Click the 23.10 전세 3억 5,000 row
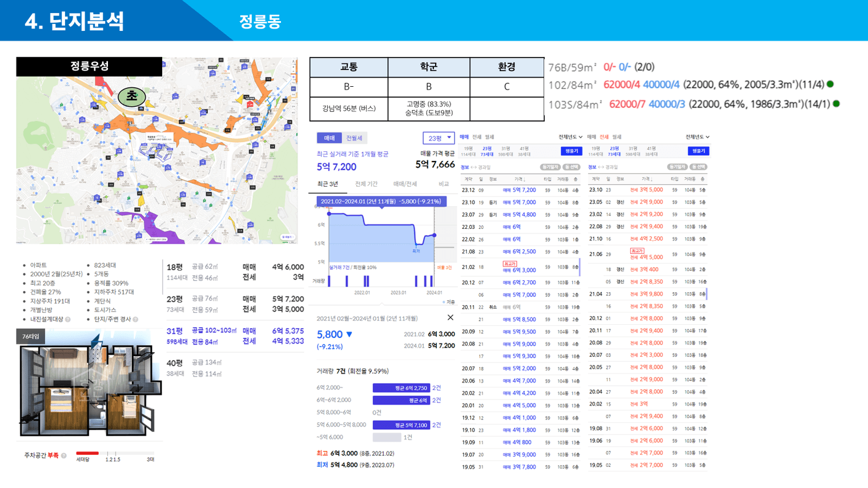The width and height of the screenshot is (868, 488). click(648, 190)
